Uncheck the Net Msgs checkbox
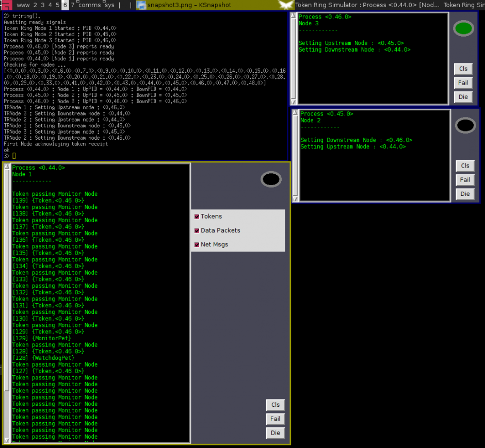The height and width of the screenshot is (448, 485). 197,244
